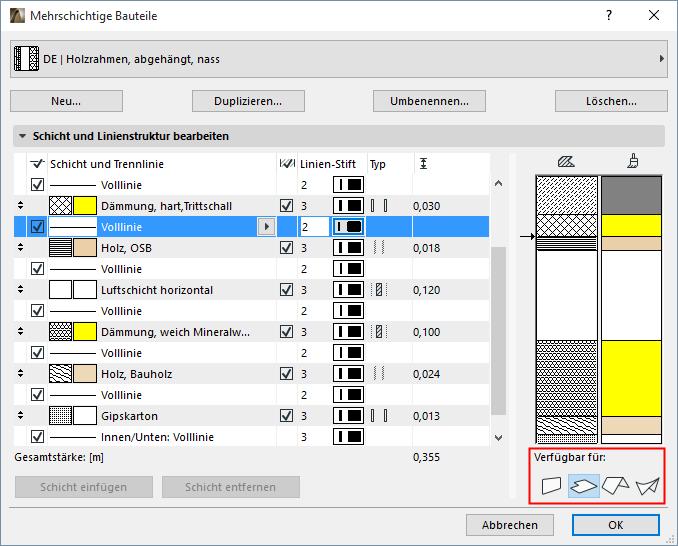Uncheck the selected Volllinie separator checkbox
This screenshot has height=546, width=678.
tap(38, 227)
